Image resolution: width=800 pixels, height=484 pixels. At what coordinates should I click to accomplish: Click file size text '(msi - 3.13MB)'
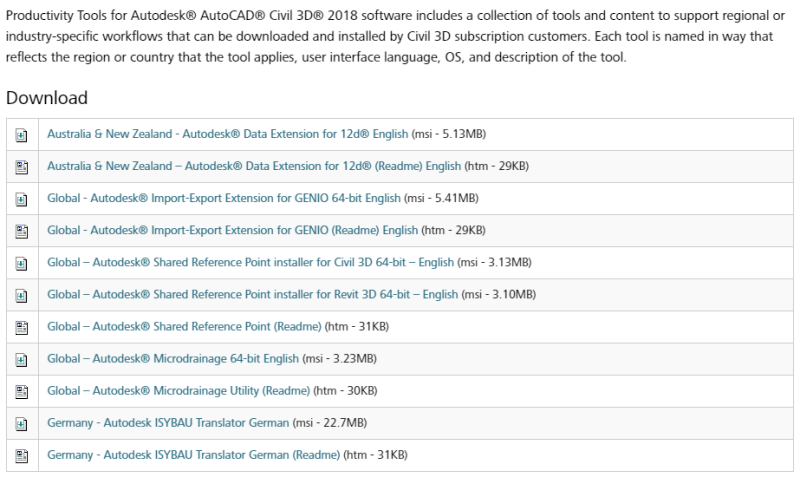tap(494, 263)
